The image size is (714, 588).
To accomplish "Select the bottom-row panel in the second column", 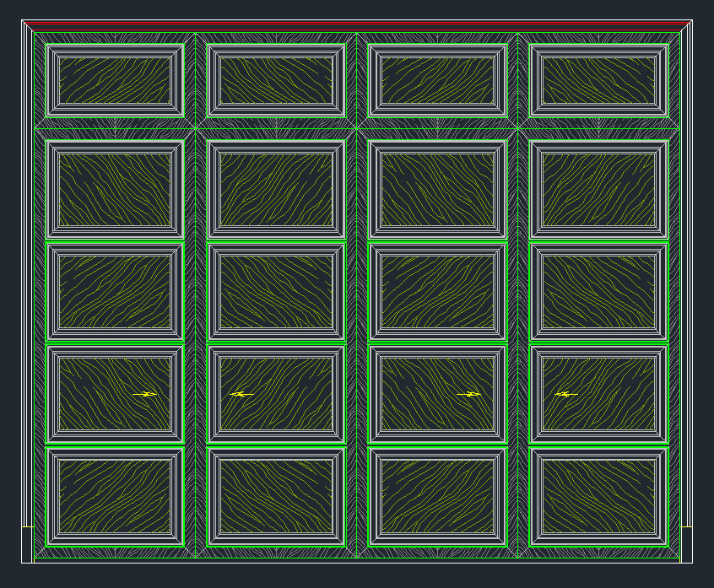I will 277,496.
